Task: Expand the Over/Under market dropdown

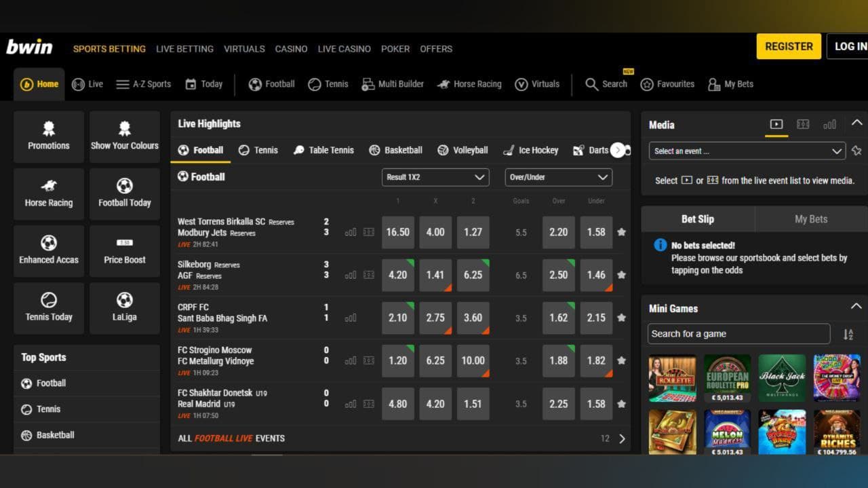Action: (557, 177)
